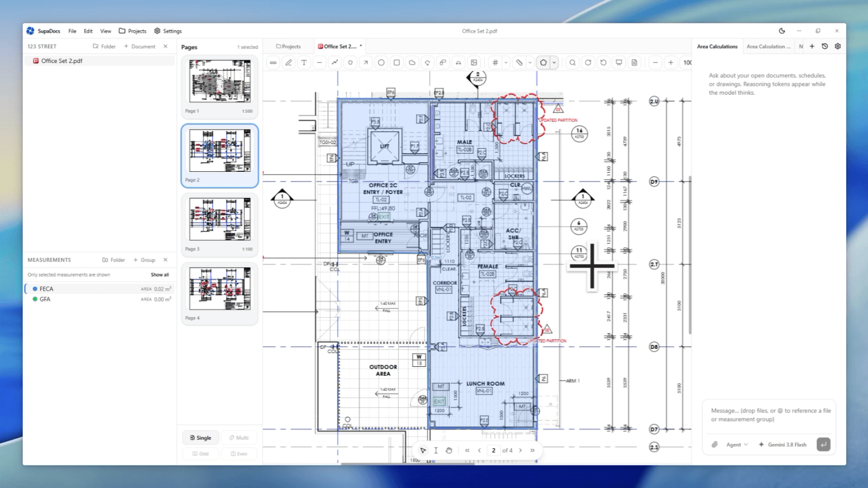The image size is (868, 488).
Task: Zoom out with the minus button
Action: 655,63
